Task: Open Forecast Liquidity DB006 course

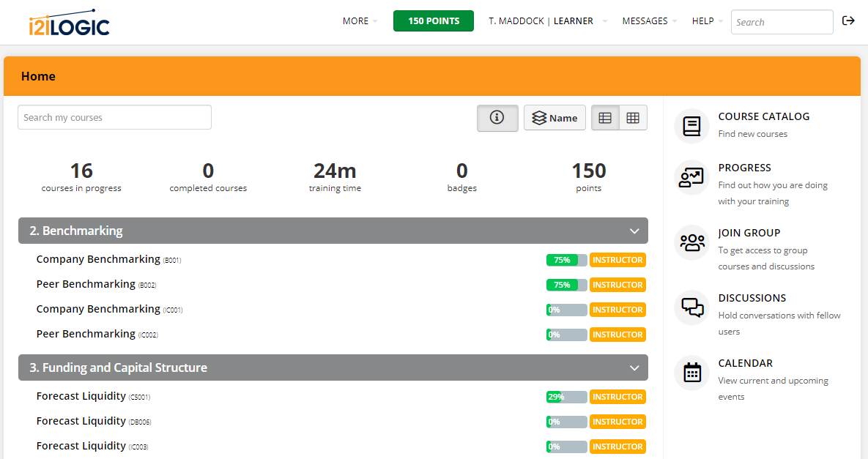Action: coord(94,422)
